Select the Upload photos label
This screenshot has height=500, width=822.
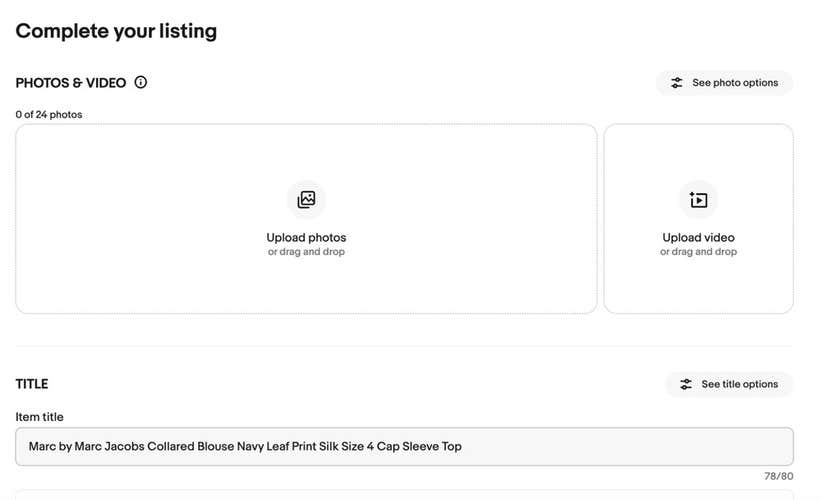click(x=306, y=238)
